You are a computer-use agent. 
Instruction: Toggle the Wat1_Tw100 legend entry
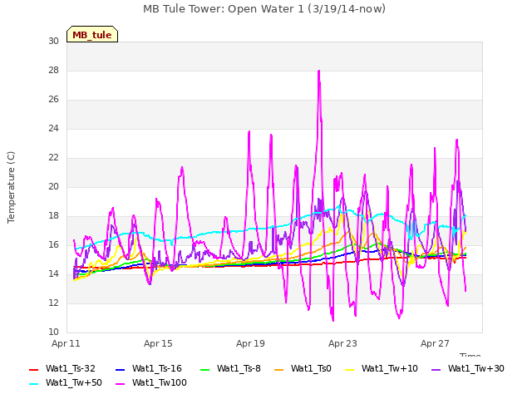click(151, 382)
